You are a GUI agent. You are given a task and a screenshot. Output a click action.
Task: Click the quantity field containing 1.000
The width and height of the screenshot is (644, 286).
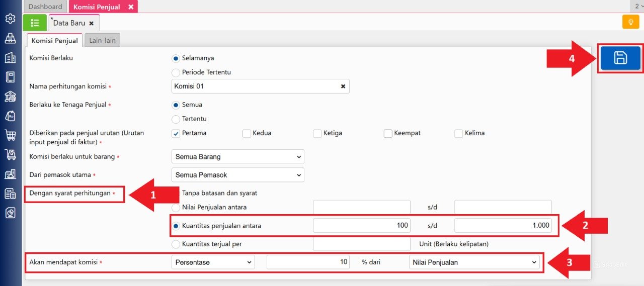(503, 226)
